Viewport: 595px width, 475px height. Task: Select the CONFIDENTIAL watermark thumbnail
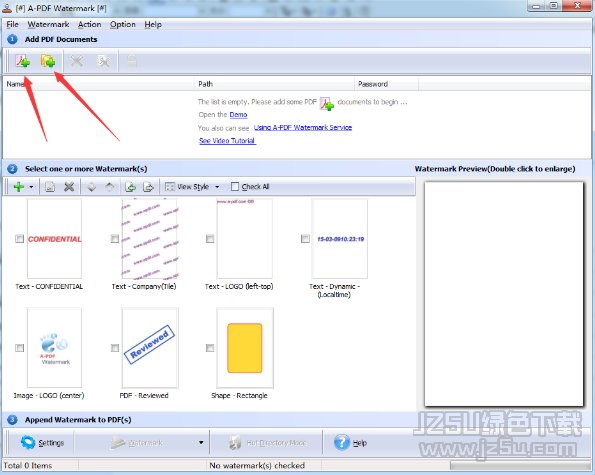click(x=54, y=239)
